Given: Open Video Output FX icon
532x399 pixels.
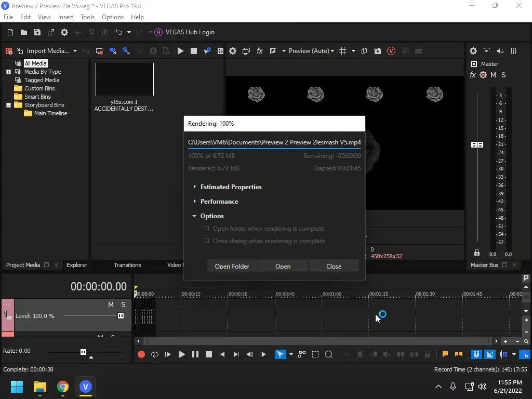Looking at the screenshot, I should coord(260,51).
